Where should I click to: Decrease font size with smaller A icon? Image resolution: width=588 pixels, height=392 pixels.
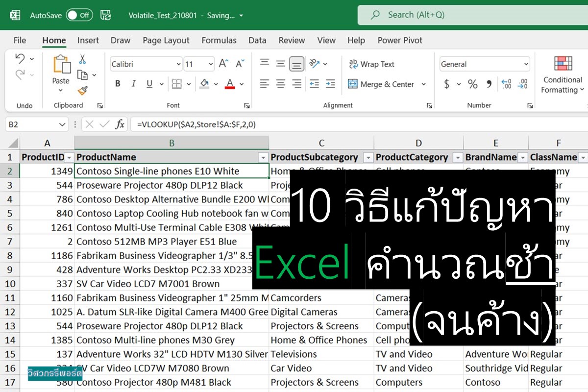(240, 64)
